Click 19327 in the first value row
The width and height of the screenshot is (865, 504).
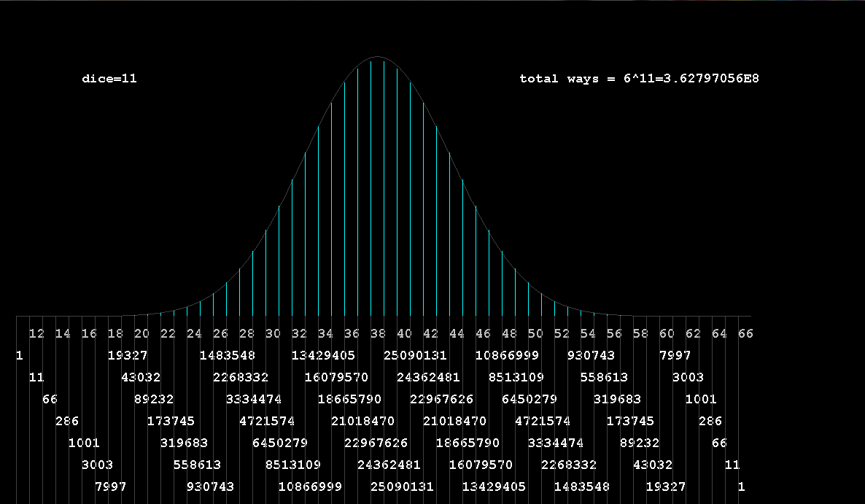(x=128, y=356)
